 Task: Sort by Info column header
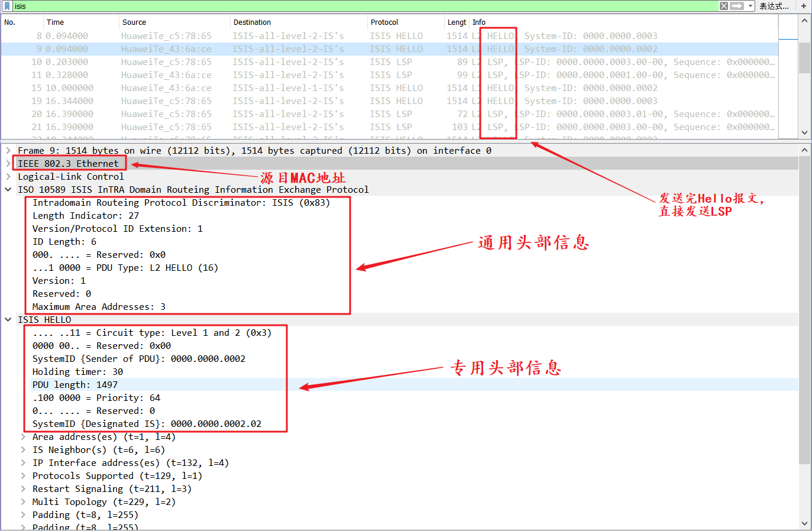click(479, 22)
